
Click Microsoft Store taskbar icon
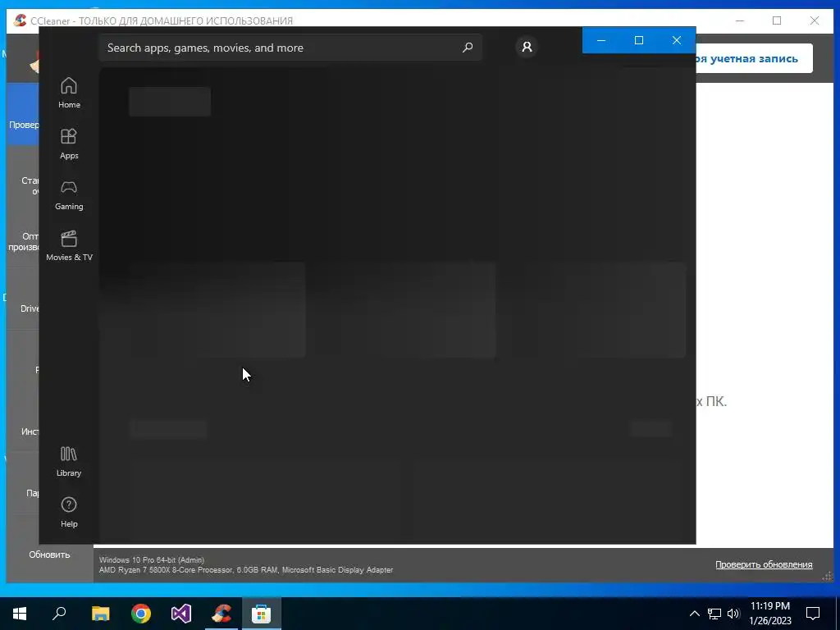pyautogui.click(x=262, y=614)
